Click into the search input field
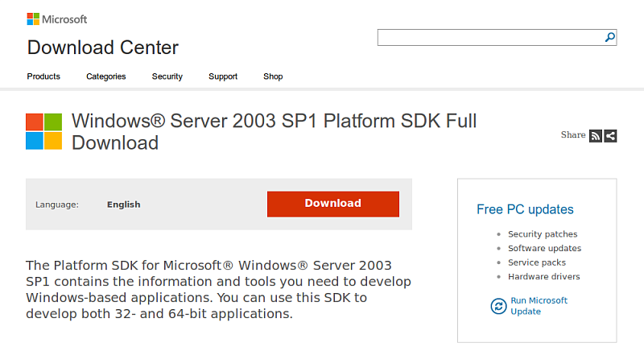Screen dimensions: 644x351 (489, 37)
